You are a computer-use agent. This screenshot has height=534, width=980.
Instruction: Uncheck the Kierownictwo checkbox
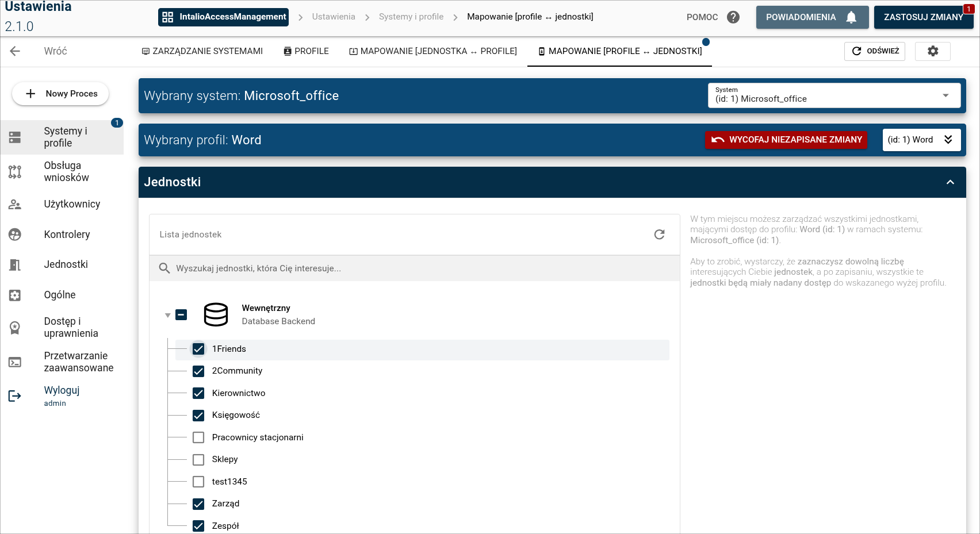click(x=198, y=393)
